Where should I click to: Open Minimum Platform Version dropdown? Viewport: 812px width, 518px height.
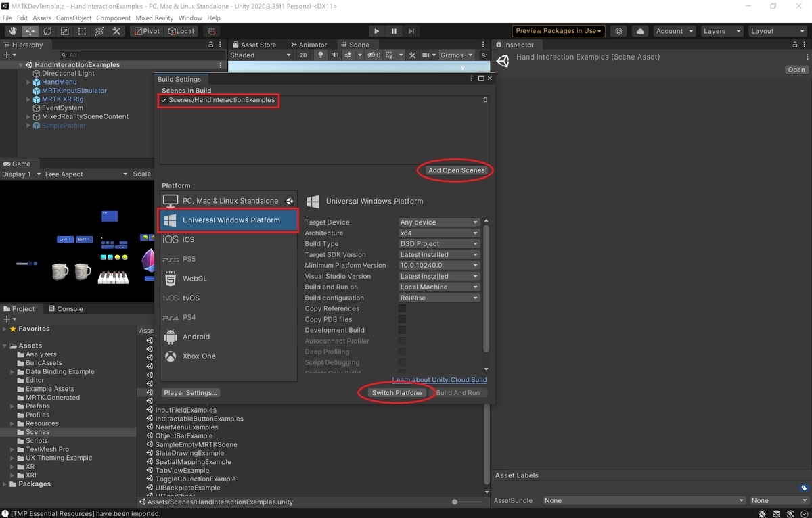point(439,265)
